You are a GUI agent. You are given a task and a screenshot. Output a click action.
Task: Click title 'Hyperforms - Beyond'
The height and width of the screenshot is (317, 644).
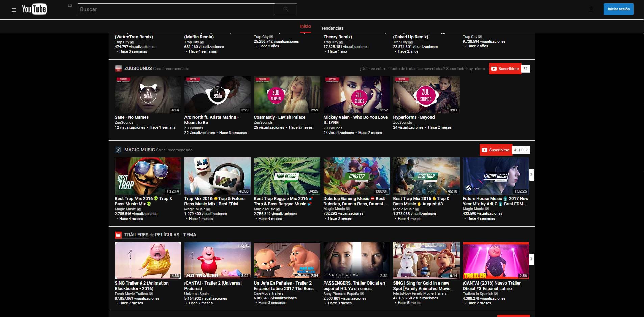tap(414, 117)
